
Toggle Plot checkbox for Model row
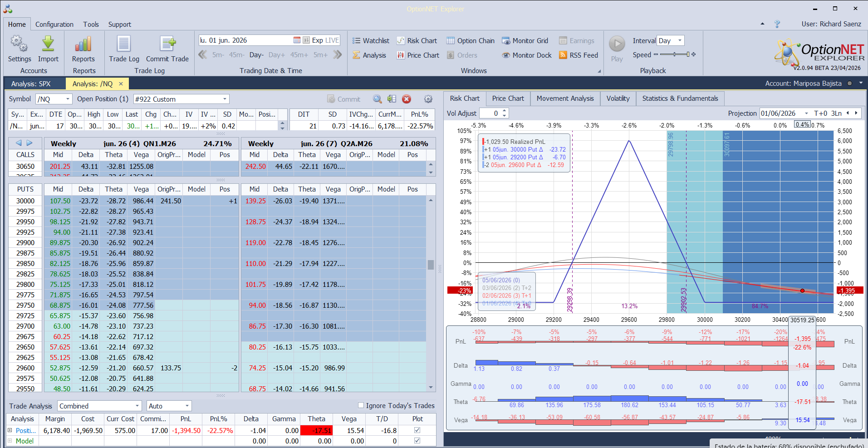[x=417, y=441]
